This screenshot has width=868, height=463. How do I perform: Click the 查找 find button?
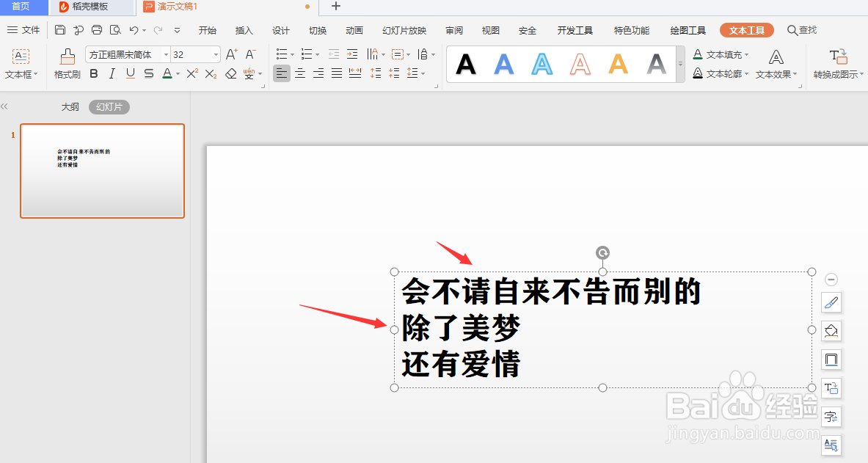tap(802, 30)
